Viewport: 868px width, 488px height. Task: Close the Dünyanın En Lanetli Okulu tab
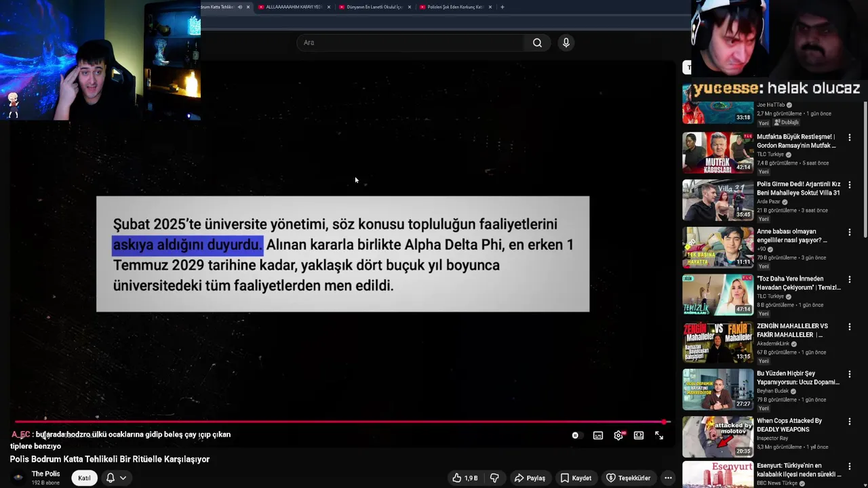click(410, 7)
